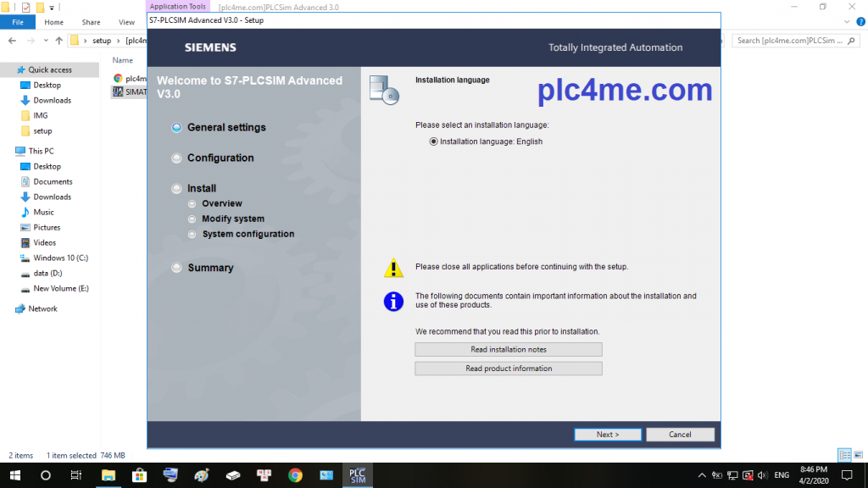The width and height of the screenshot is (868, 488).
Task: Open the Microsoft Store taskbar icon
Action: (139, 475)
